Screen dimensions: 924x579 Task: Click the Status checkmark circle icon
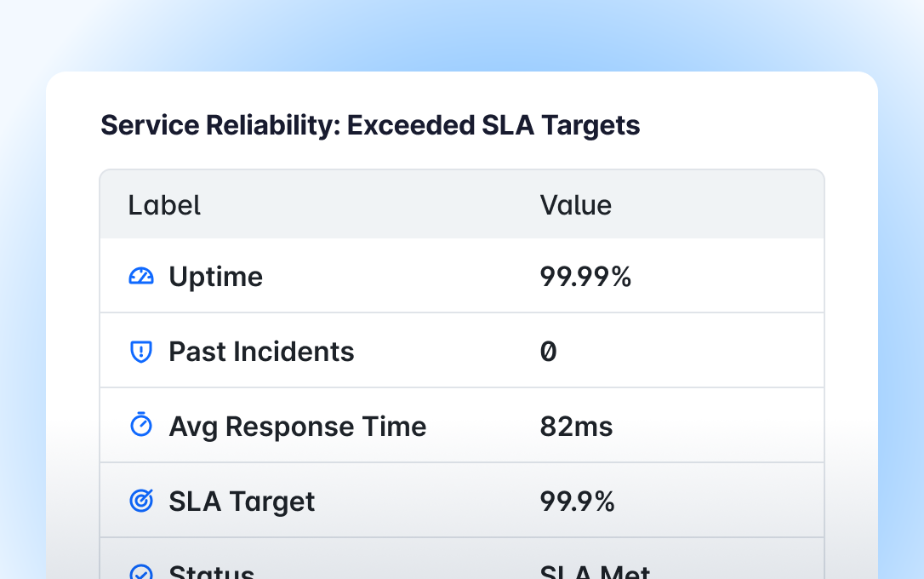tap(140, 572)
